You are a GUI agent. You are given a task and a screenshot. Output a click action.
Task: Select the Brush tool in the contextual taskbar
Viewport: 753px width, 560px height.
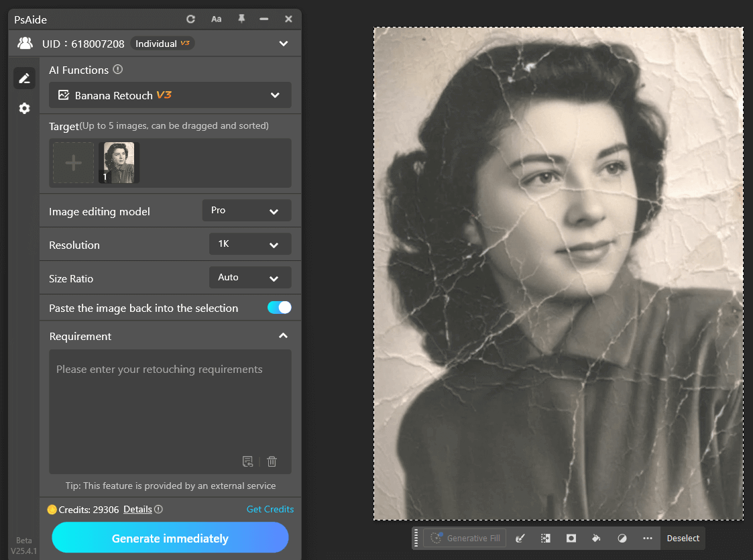[x=520, y=538]
